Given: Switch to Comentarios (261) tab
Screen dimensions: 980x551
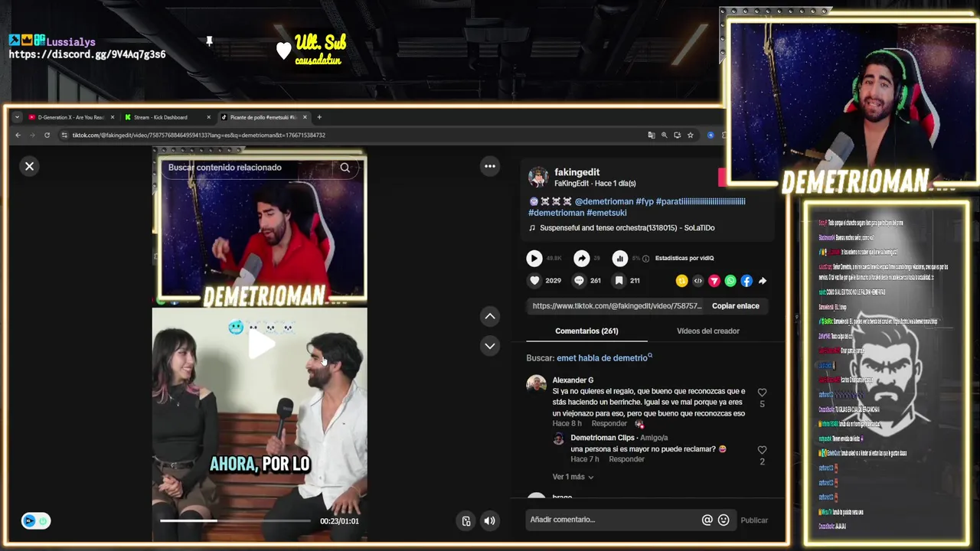Looking at the screenshot, I should tap(586, 331).
